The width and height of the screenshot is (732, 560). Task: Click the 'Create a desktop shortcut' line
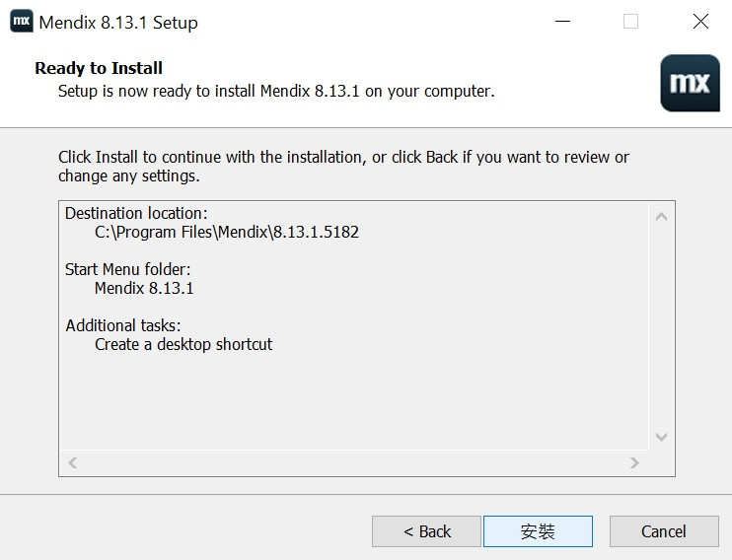pyautogui.click(x=183, y=344)
